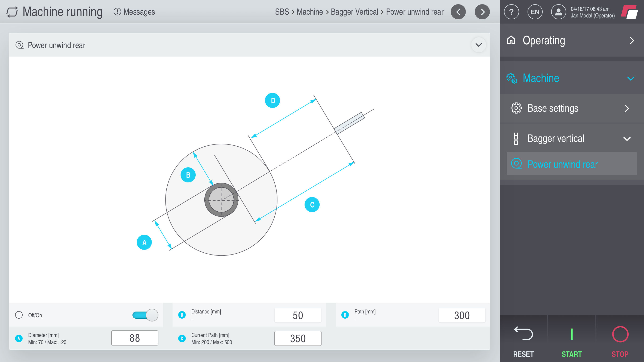Image resolution: width=644 pixels, height=362 pixels.
Task: Click the Base settings gear icon
Action: (x=516, y=108)
